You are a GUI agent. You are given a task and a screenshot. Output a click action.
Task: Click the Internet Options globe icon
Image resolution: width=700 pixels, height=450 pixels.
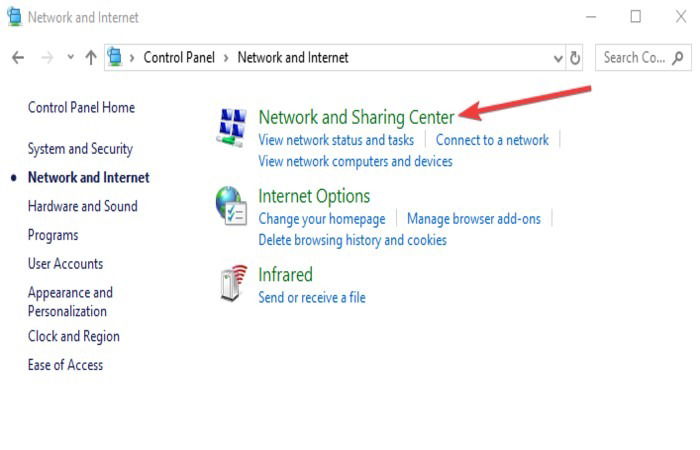[231, 206]
